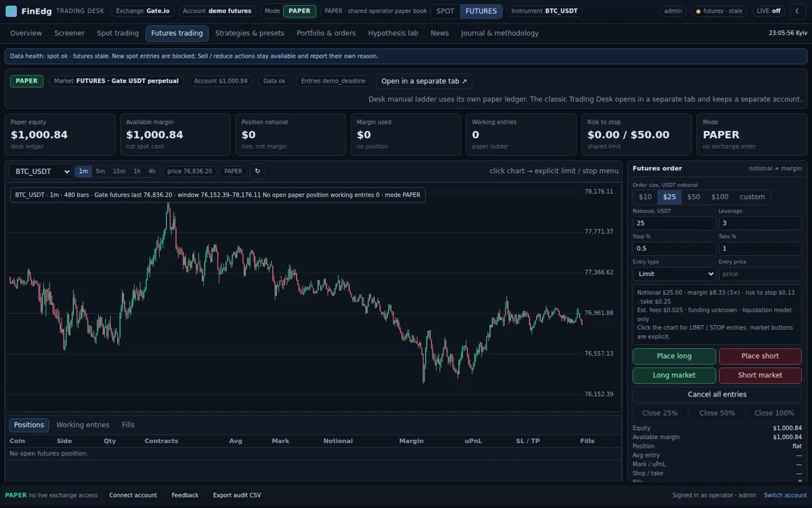Open the Hypothesis lab tab
The width and height of the screenshot is (812, 508).
coord(393,33)
